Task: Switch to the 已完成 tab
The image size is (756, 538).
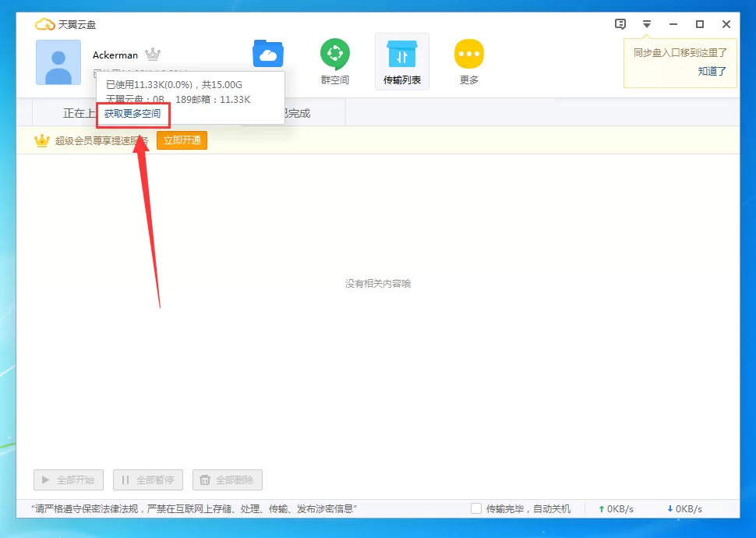Action: 295,113
